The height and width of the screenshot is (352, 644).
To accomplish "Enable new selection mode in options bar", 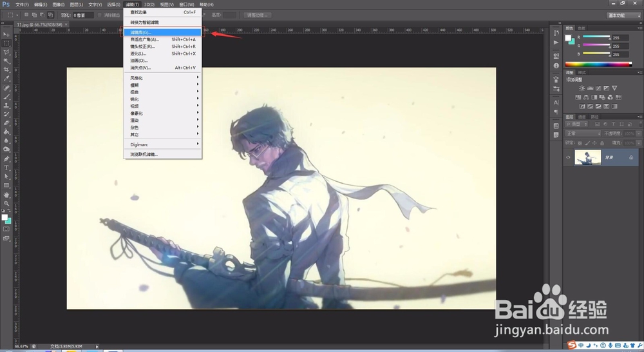I will pyautogui.click(x=26, y=15).
